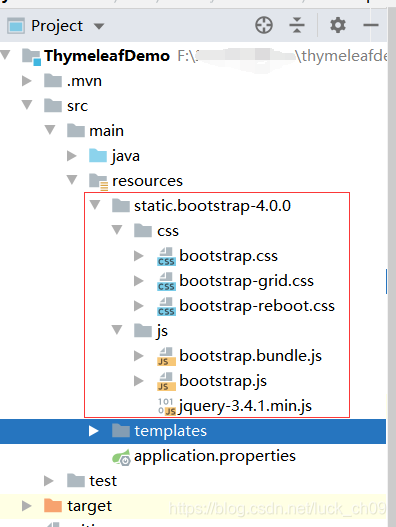Click the resources root folder icon
This screenshot has width=396, height=527.
[98, 182]
